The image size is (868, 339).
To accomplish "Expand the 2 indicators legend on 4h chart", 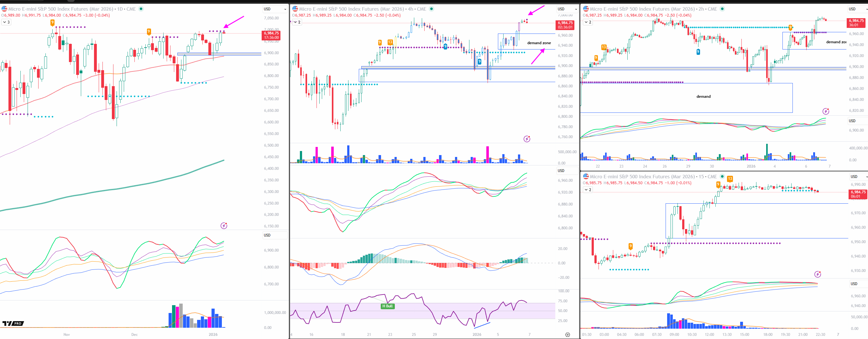I will click(x=297, y=22).
